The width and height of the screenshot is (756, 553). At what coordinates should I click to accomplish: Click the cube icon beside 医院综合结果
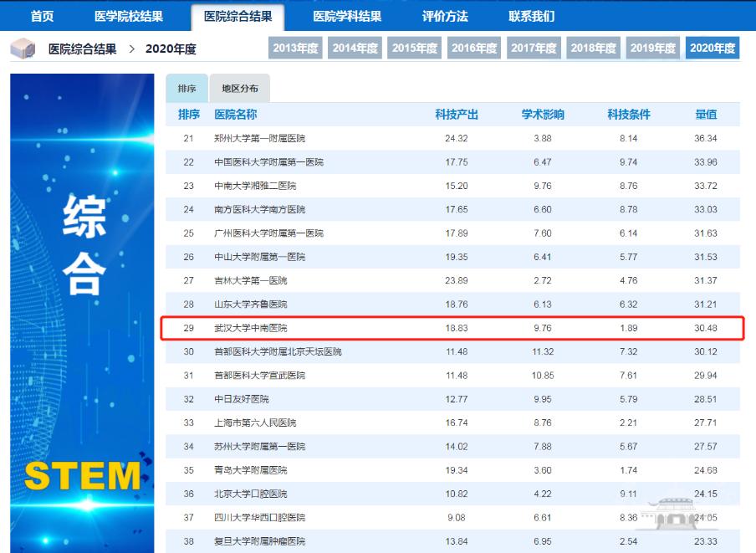coord(23,49)
